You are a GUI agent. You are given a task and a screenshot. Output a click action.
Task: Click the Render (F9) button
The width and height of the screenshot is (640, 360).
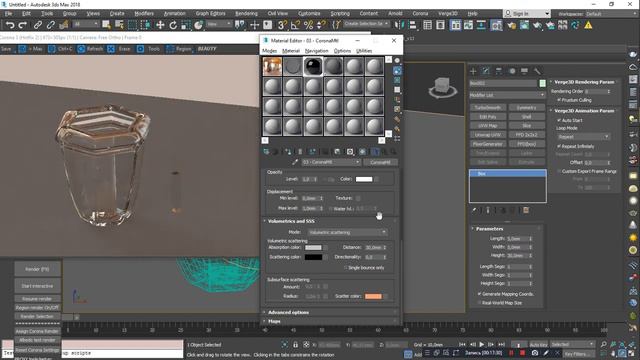[x=37, y=269]
